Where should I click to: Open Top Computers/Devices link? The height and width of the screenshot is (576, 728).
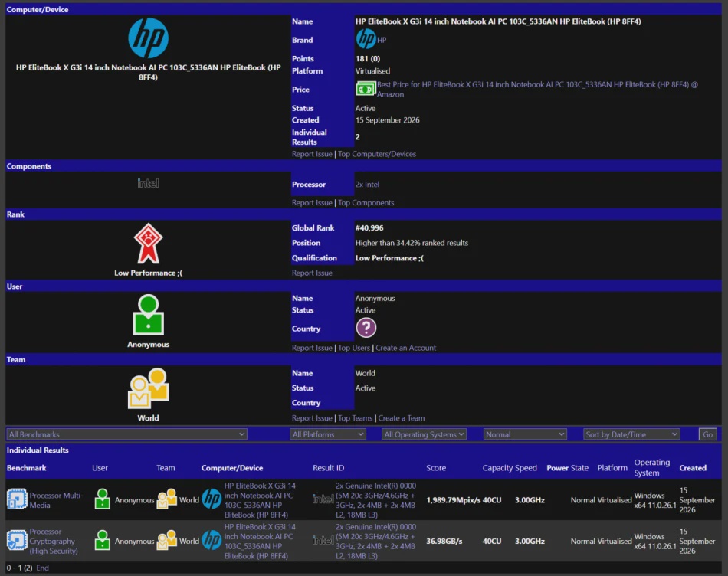click(377, 154)
